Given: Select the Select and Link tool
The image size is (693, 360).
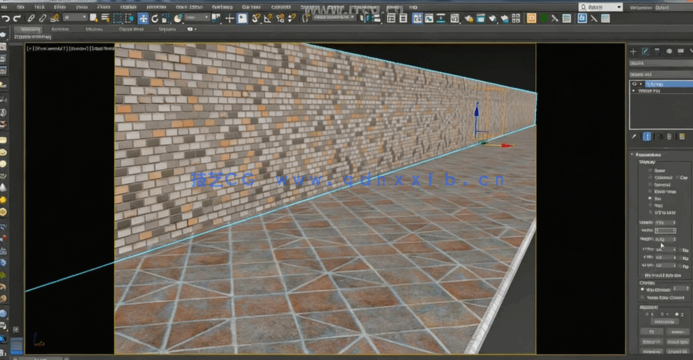Looking at the screenshot, I should pyautogui.click(x=31, y=19).
